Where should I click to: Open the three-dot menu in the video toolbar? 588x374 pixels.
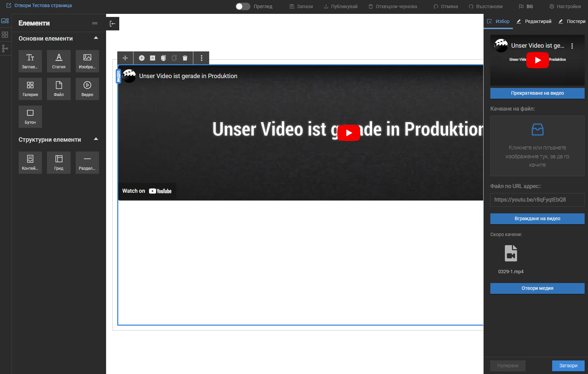click(201, 58)
